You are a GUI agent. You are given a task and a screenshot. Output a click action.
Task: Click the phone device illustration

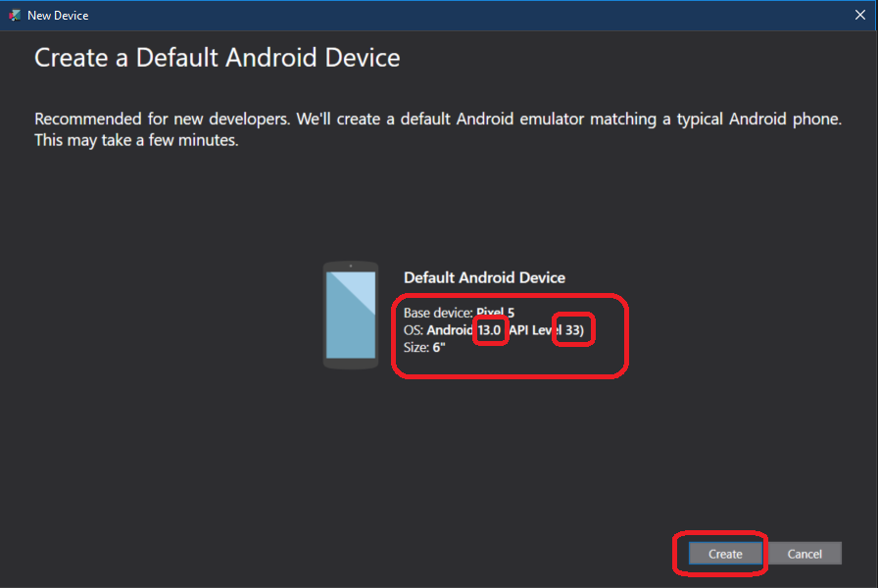coord(351,315)
